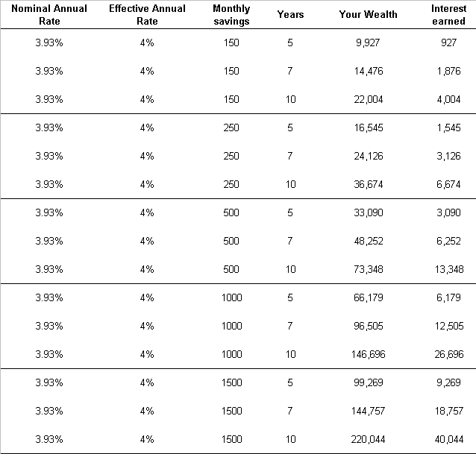This screenshot has height=454, width=476.
Task: Click the final wealth value 220,044
Action: click(368, 439)
